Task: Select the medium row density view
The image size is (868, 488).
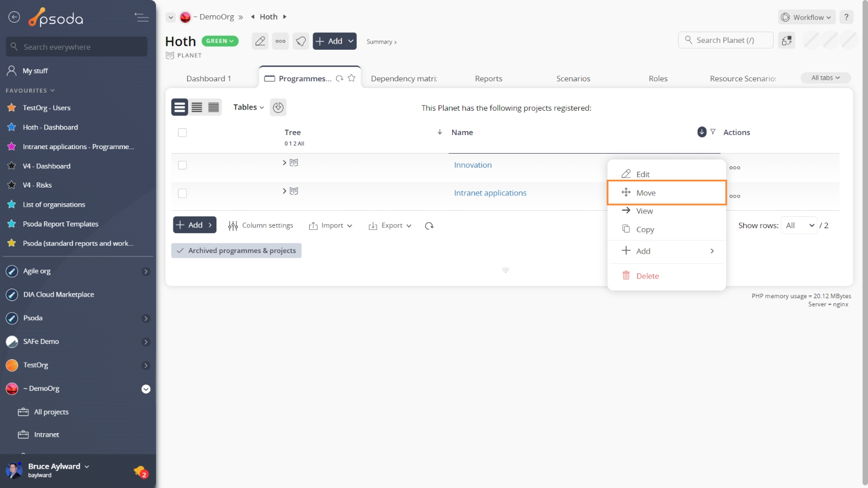Action: (197, 107)
